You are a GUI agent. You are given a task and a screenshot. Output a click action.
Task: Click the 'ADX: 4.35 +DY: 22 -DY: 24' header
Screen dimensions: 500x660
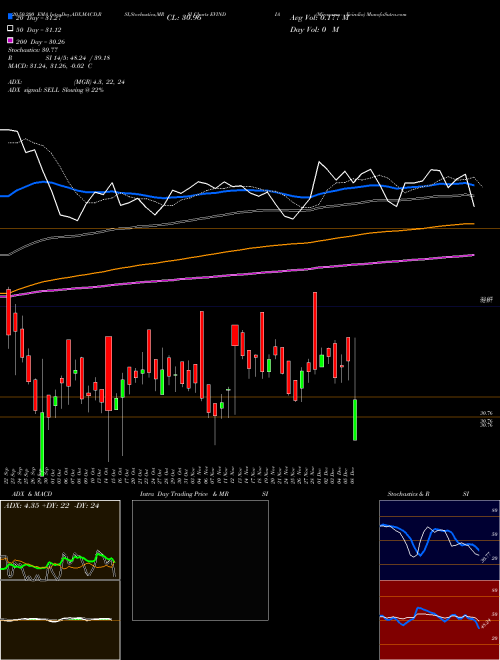point(51,506)
